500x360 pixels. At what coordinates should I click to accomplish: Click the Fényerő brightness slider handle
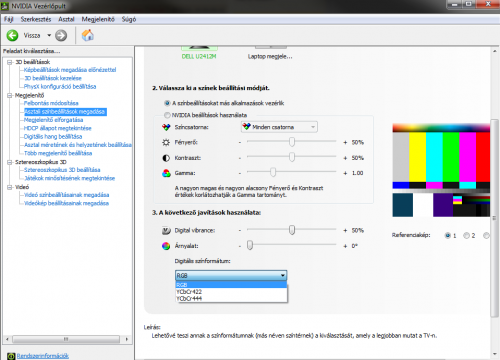(x=292, y=142)
